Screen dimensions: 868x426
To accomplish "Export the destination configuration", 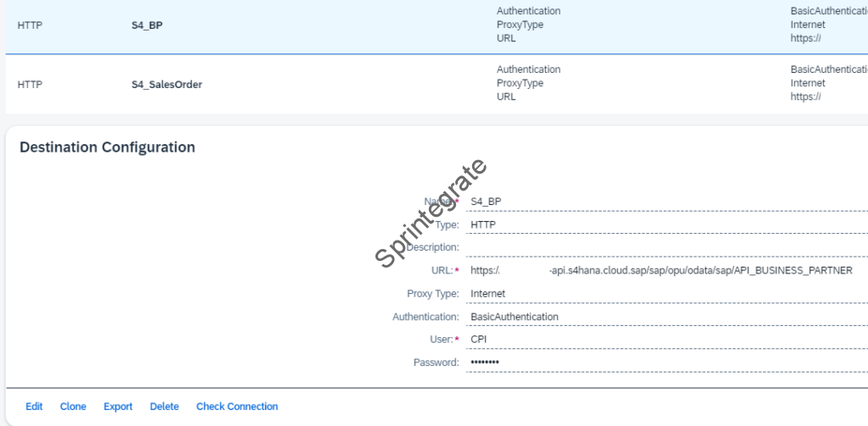I will point(118,407).
